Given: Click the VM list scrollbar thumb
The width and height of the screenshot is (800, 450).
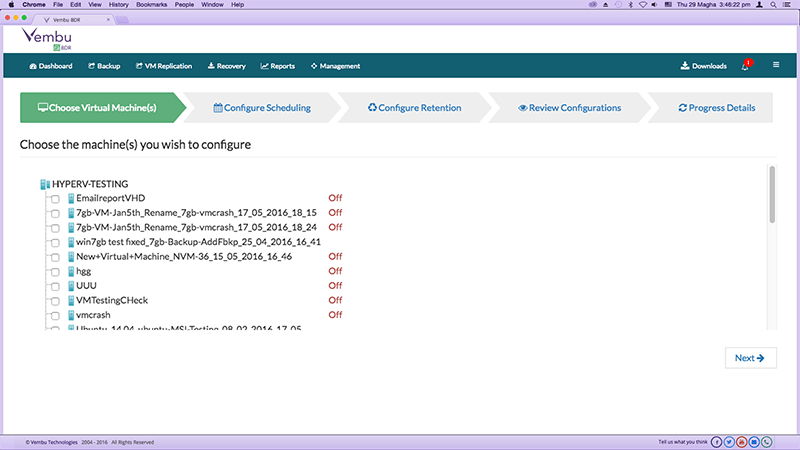Looking at the screenshot, I should (772, 194).
